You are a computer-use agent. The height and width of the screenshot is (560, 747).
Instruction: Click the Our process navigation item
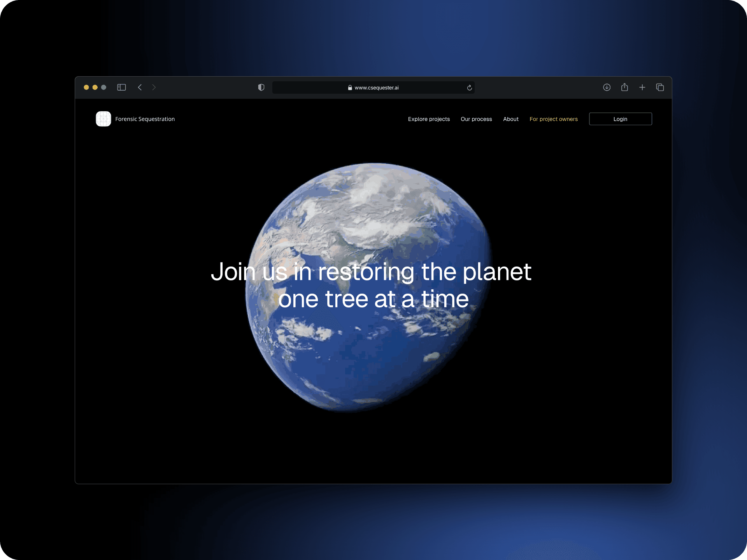click(477, 118)
